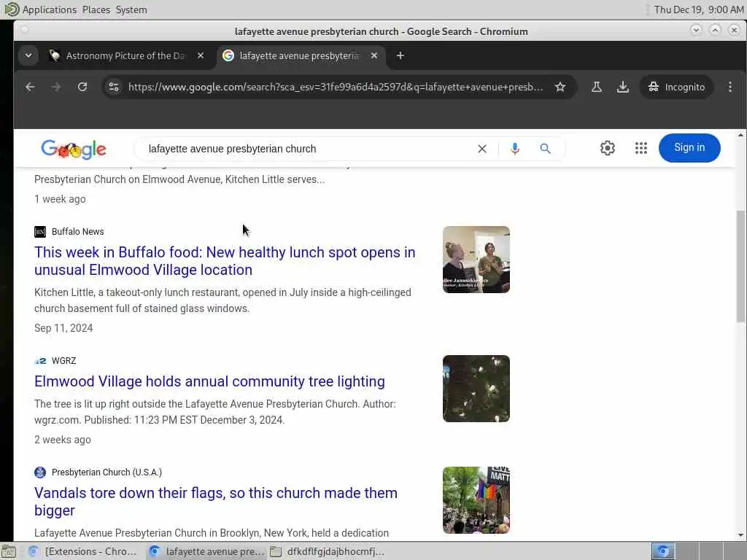Screen dimensions: 747x560
Task: Click the Sep 11, 2024 date text
Action: (x=63, y=328)
